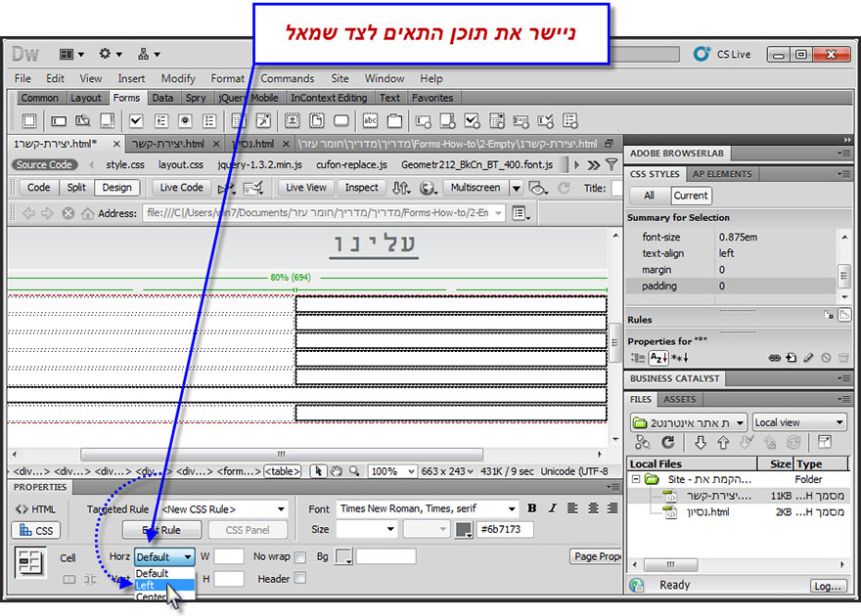The height and width of the screenshot is (616, 861).
Task: Click the Log... button
Action: coord(828,586)
